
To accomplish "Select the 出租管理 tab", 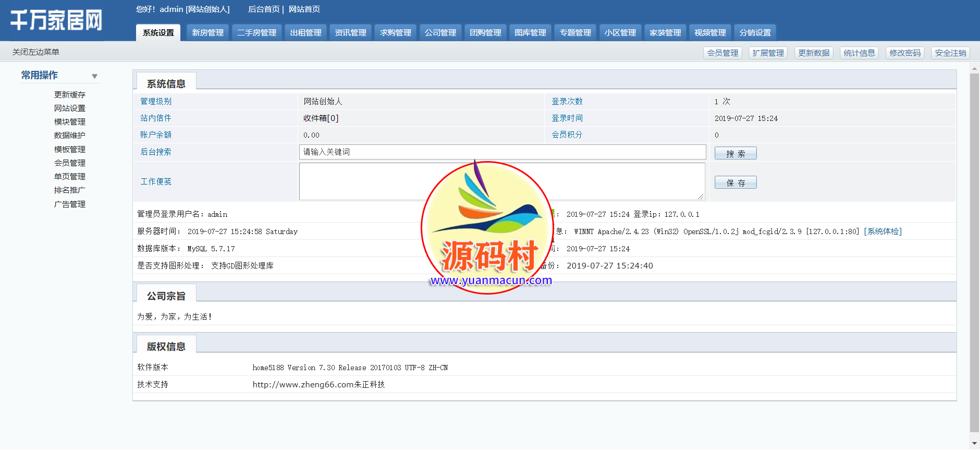I will tap(305, 33).
